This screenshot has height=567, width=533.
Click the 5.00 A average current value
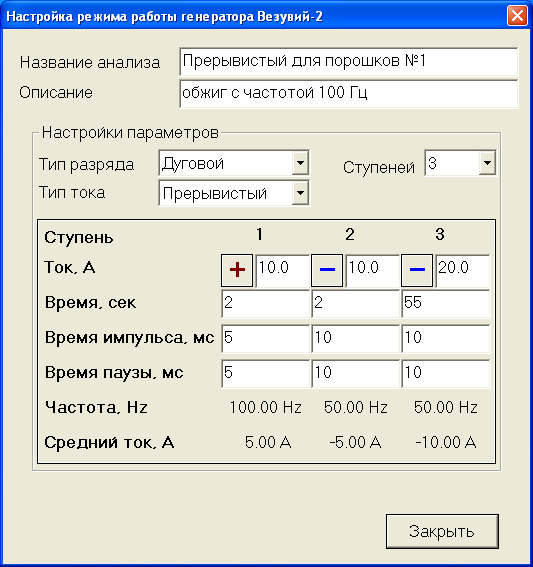tap(268, 442)
